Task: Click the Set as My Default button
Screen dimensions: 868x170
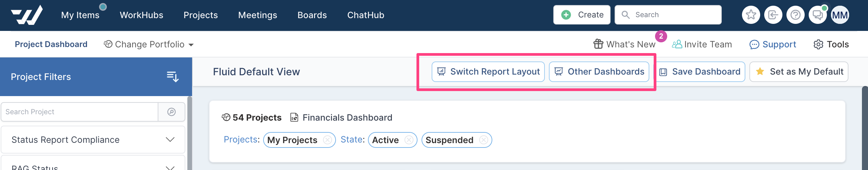Action: (x=799, y=72)
